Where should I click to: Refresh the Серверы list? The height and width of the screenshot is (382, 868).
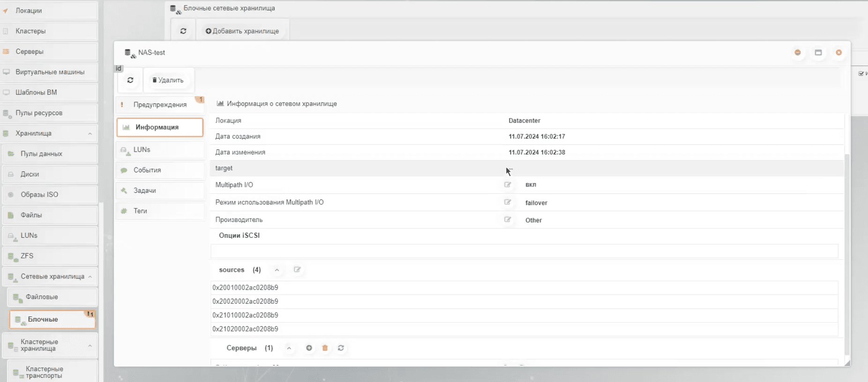(341, 348)
